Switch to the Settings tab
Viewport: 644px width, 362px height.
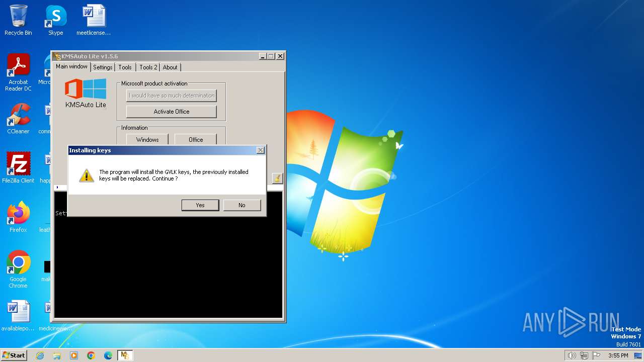pyautogui.click(x=103, y=67)
